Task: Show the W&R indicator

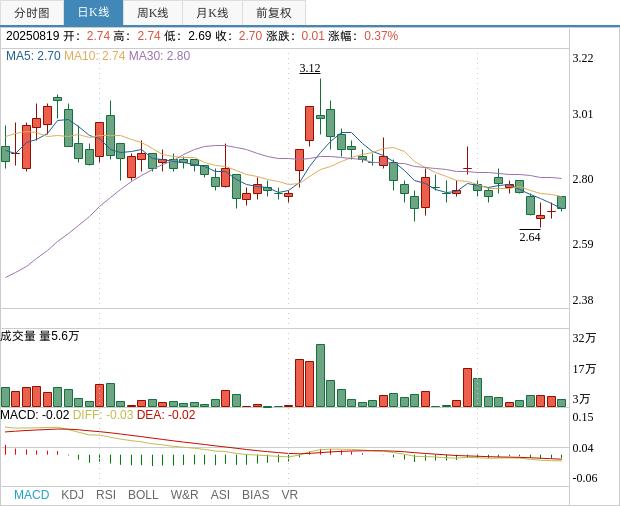Action: (184, 495)
